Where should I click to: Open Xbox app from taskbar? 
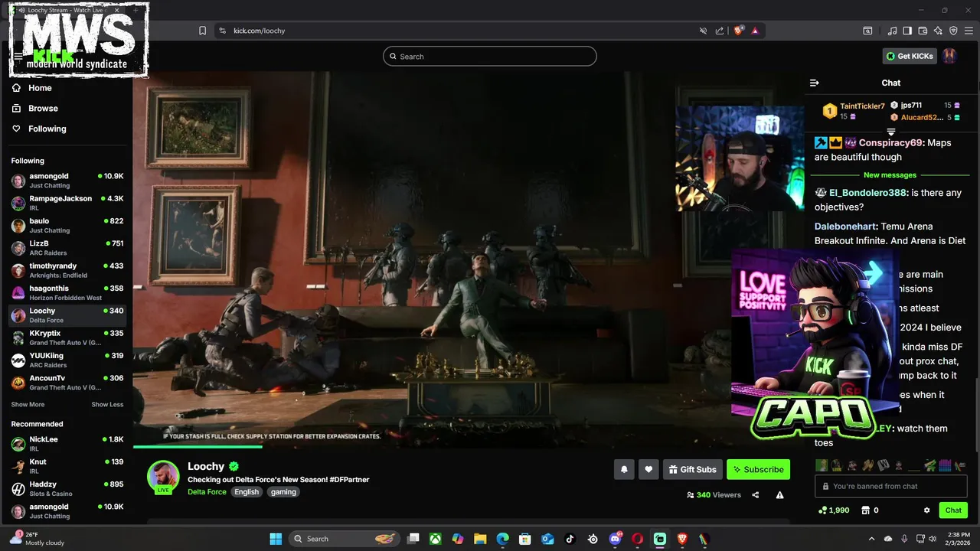435,539
